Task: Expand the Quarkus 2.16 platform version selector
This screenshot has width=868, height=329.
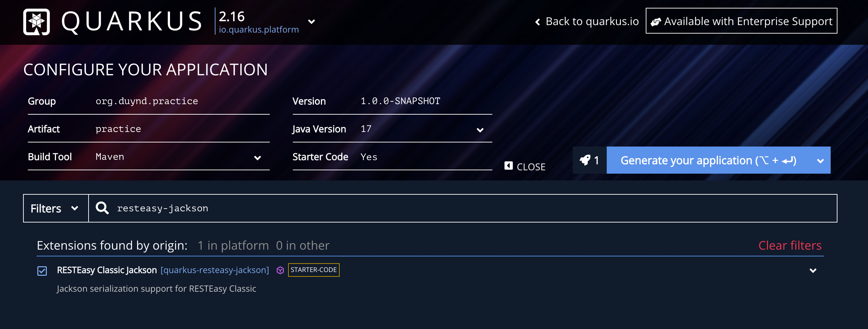Action: pyautogui.click(x=311, y=22)
